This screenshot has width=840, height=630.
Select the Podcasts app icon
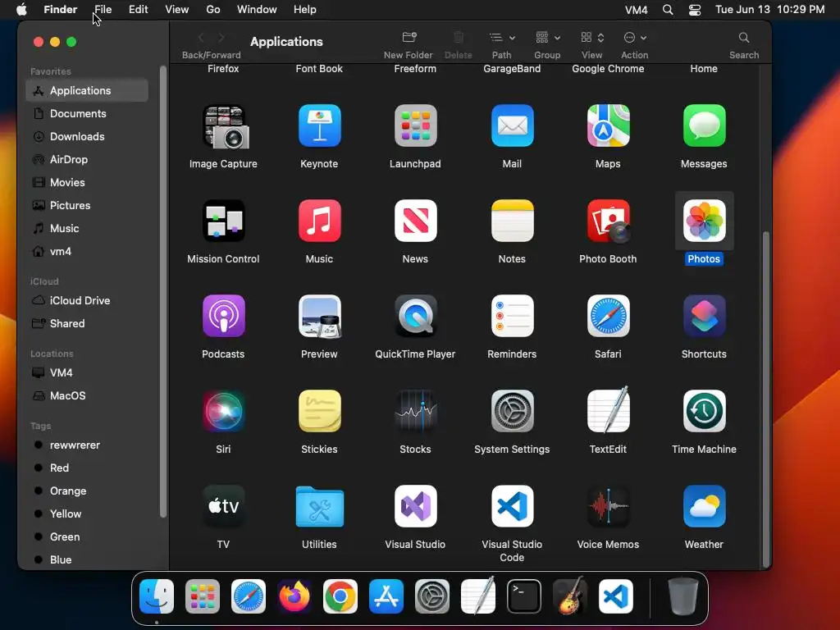[x=224, y=316]
